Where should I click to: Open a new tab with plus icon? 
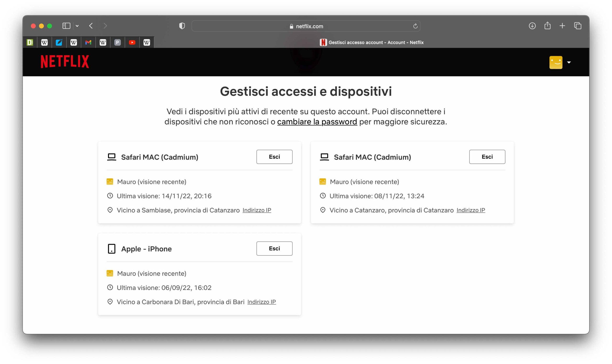tap(562, 26)
